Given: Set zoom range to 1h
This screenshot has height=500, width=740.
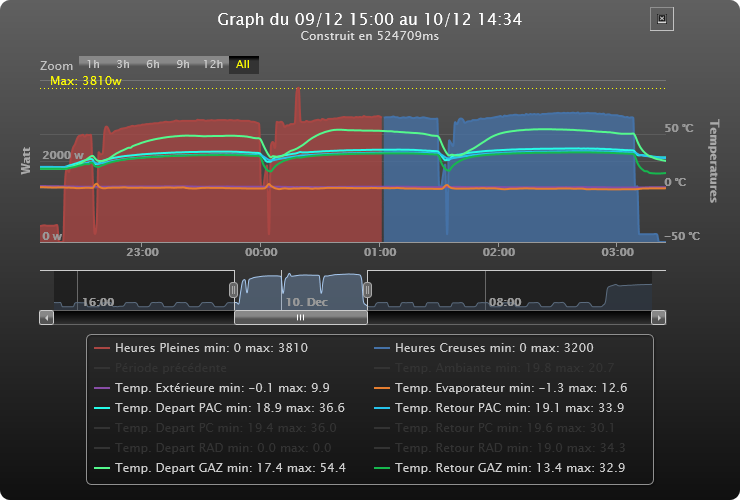Looking at the screenshot, I should (93, 64).
